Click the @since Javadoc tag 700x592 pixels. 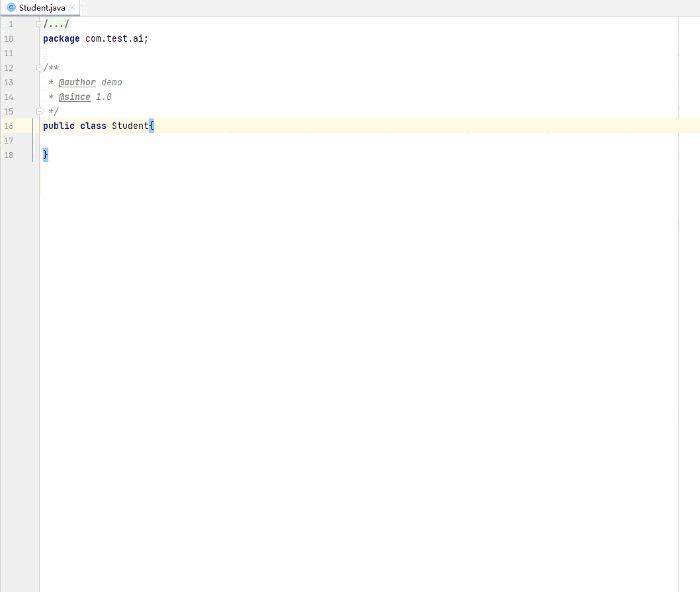coord(75,97)
